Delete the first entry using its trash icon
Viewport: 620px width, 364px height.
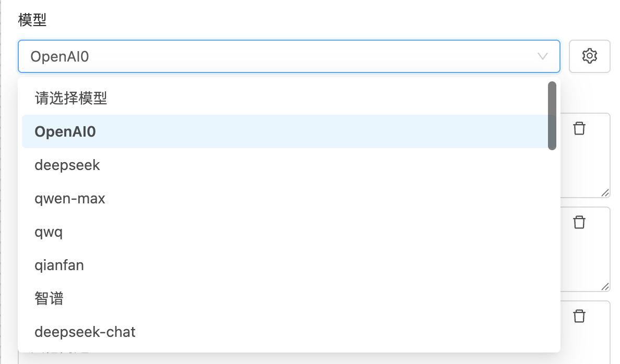(x=579, y=128)
